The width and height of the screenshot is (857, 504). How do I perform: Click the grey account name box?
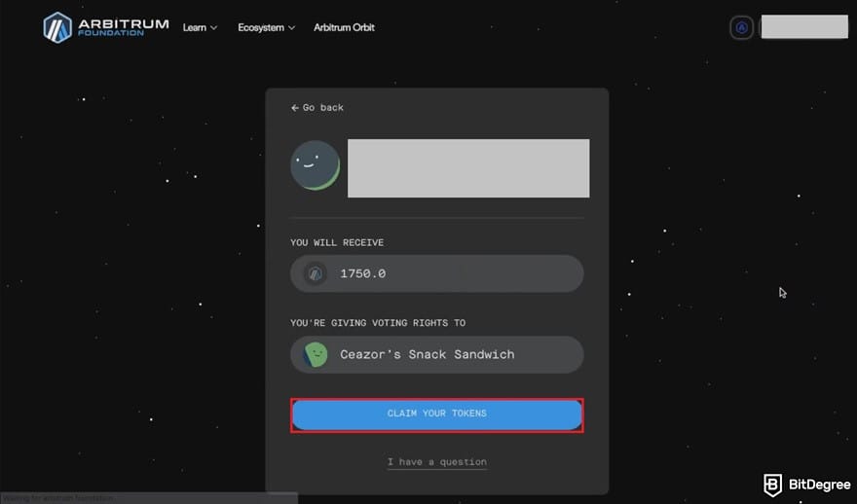[467, 168]
